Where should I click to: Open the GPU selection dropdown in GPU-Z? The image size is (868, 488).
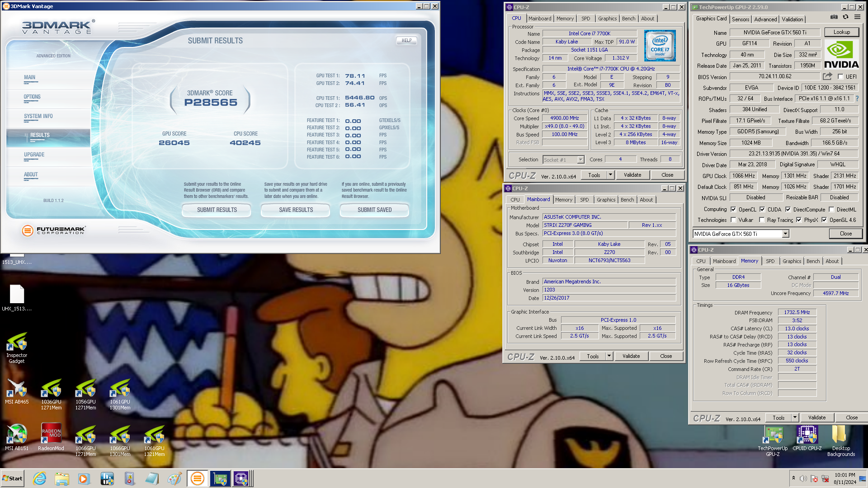point(785,234)
